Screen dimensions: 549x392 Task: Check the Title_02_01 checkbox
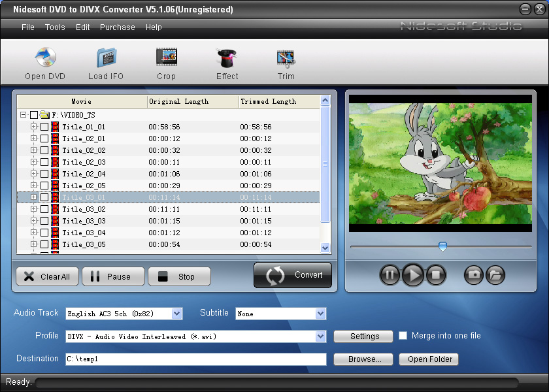coord(44,139)
